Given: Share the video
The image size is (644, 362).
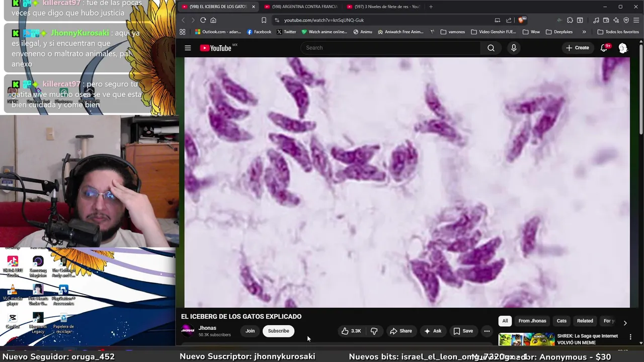Looking at the screenshot, I should click(x=401, y=331).
